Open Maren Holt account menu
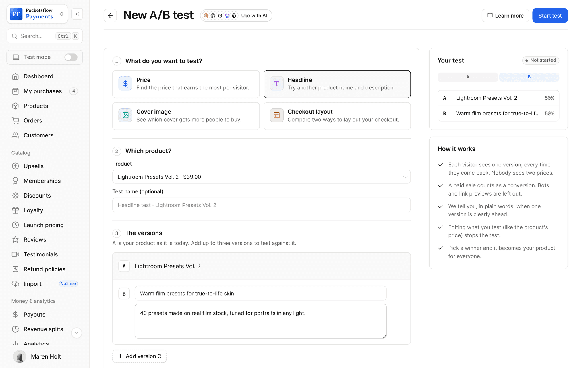Image resolution: width=588 pixels, height=368 pixels. [45, 356]
